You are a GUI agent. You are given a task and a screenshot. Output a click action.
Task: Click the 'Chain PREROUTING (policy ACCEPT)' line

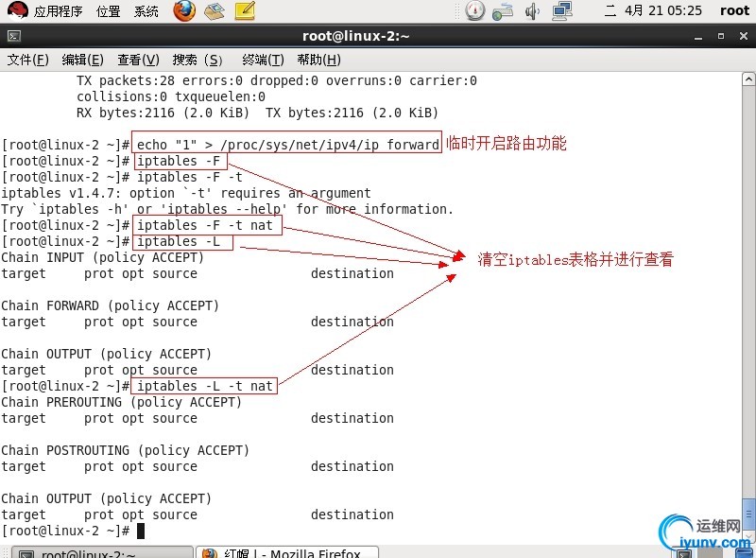(121, 402)
